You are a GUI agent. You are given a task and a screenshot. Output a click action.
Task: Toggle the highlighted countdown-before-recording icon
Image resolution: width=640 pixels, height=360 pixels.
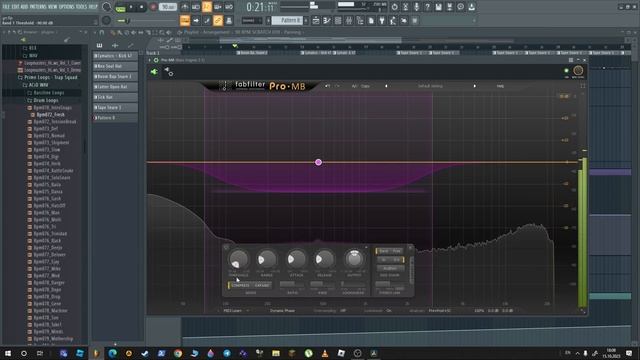pyautogui.click(x=207, y=7)
